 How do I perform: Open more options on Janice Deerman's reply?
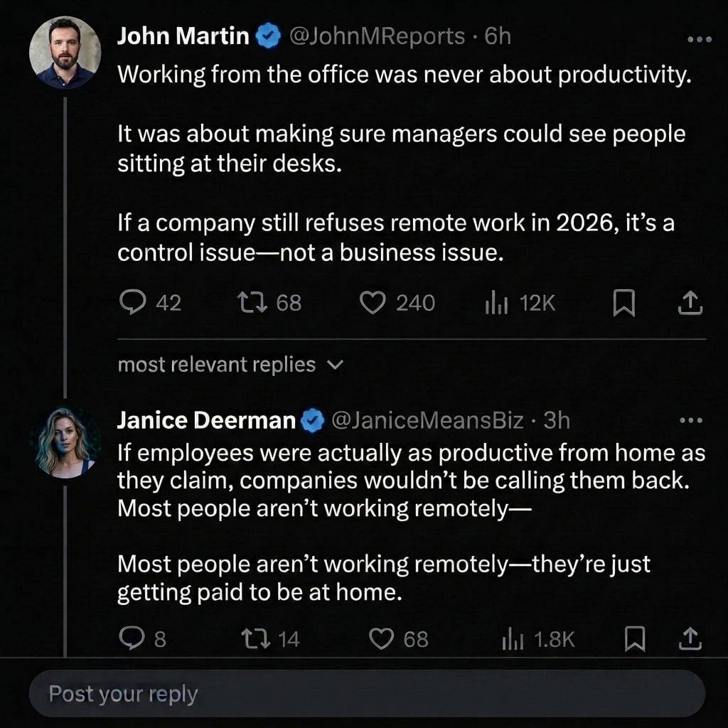[x=691, y=421]
